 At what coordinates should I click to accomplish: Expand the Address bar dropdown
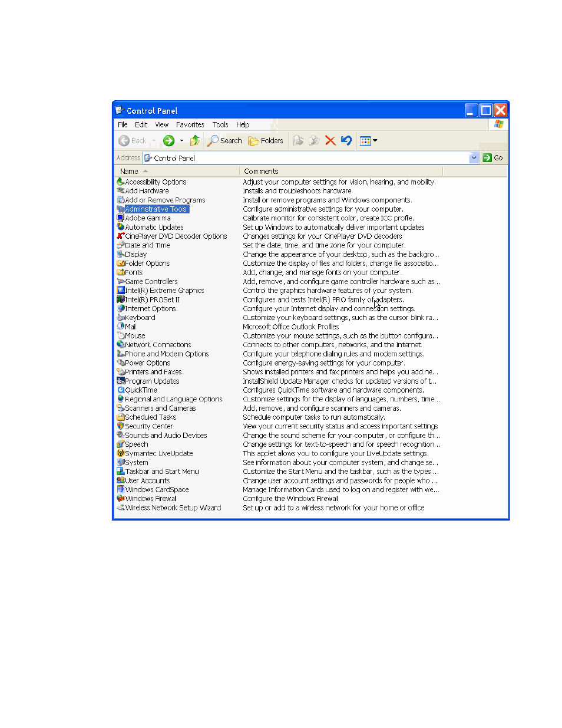coord(474,157)
